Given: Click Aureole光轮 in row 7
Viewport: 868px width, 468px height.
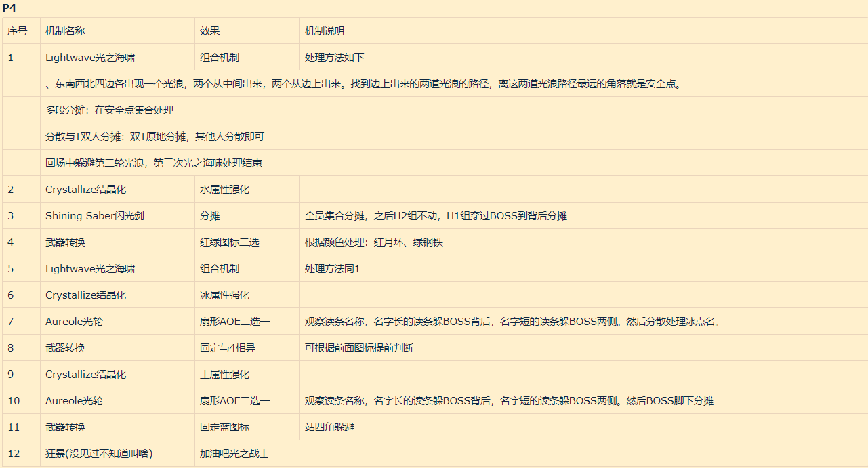Looking at the screenshot, I should (x=74, y=322).
